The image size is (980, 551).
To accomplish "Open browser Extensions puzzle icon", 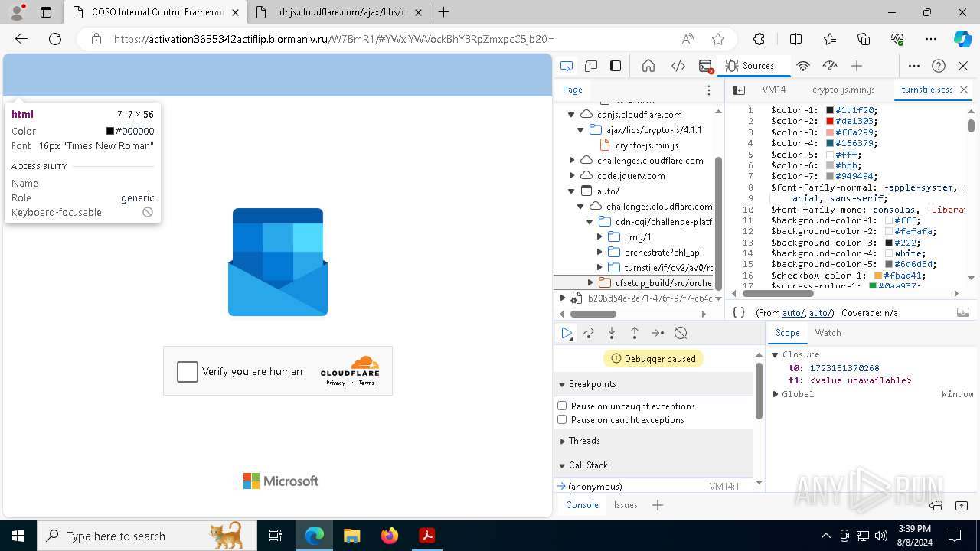I will 759,39.
